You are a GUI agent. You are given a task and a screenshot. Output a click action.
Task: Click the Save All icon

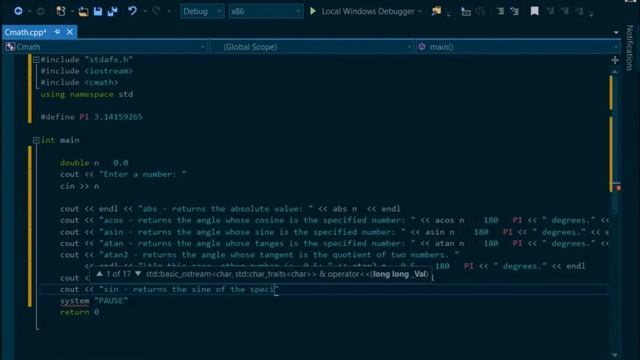[x=112, y=11]
